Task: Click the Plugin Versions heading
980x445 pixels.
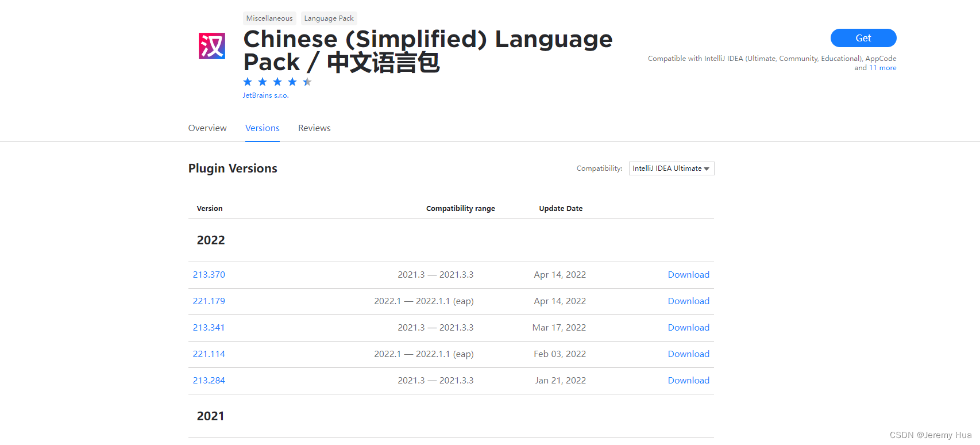Action: [233, 168]
